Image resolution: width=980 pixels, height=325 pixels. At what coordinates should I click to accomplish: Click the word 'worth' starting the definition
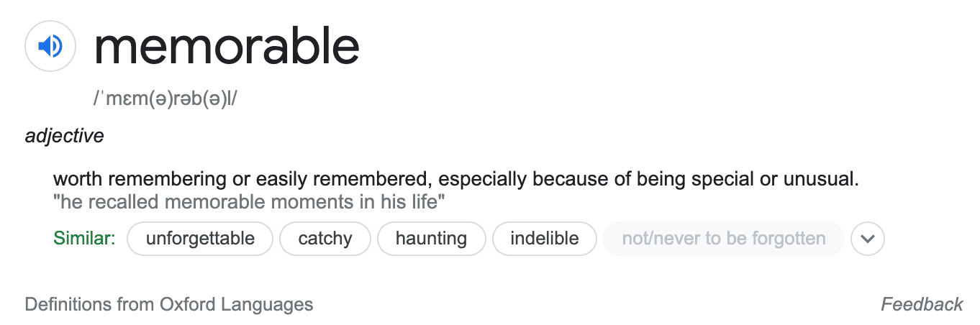(x=78, y=179)
